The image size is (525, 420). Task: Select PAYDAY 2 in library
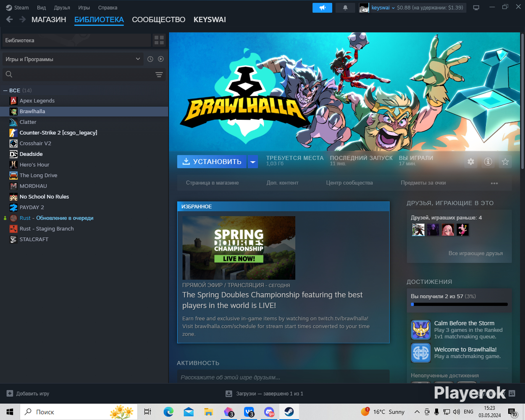coord(84,207)
